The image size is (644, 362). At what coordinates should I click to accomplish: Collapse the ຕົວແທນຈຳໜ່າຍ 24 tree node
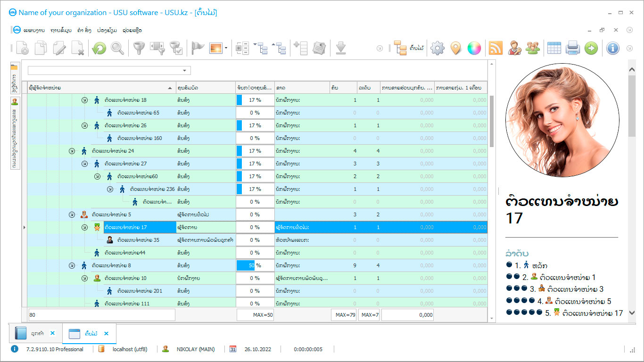(x=72, y=151)
